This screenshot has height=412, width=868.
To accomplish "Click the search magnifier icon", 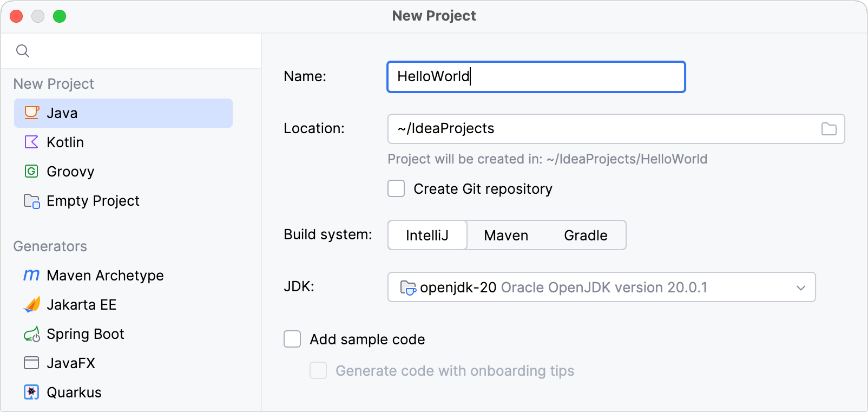I will coord(23,51).
